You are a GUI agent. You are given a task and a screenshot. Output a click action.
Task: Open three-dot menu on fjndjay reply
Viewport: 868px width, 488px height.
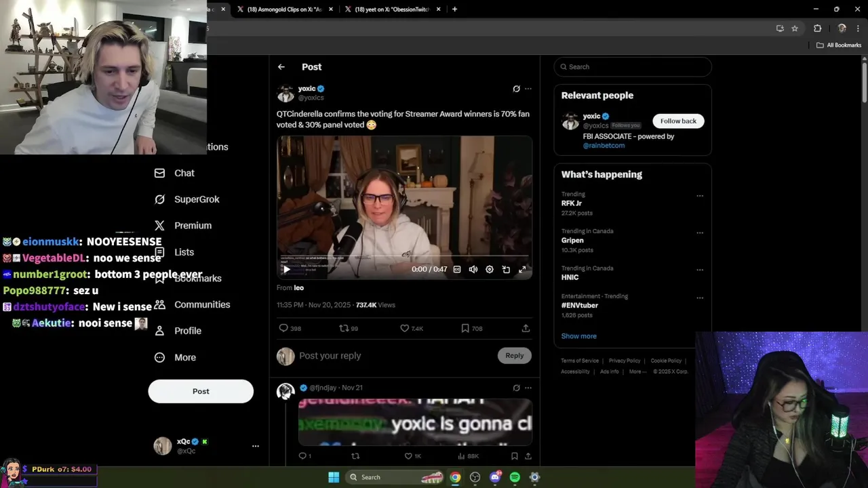pyautogui.click(x=528, y=388)
